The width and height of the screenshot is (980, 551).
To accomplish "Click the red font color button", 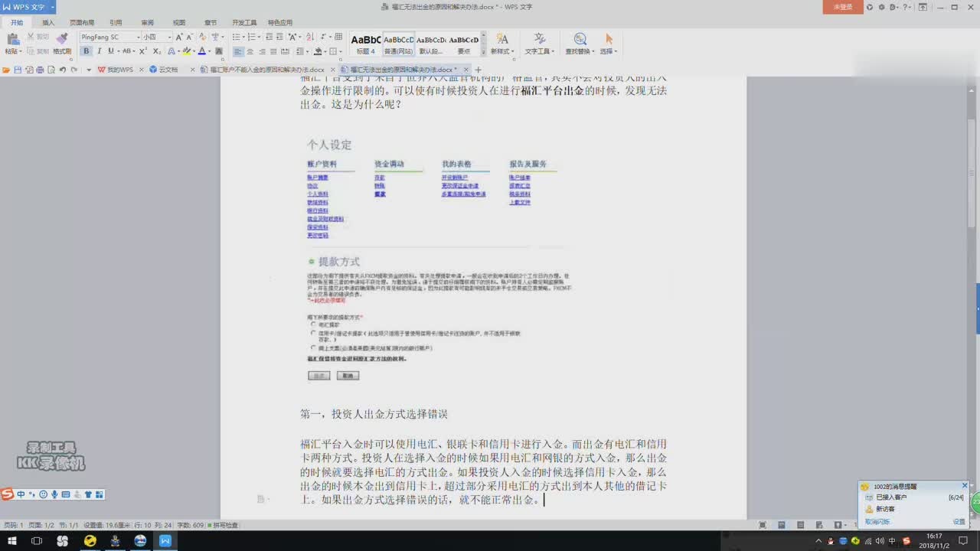I will click(x=202, y=51).
